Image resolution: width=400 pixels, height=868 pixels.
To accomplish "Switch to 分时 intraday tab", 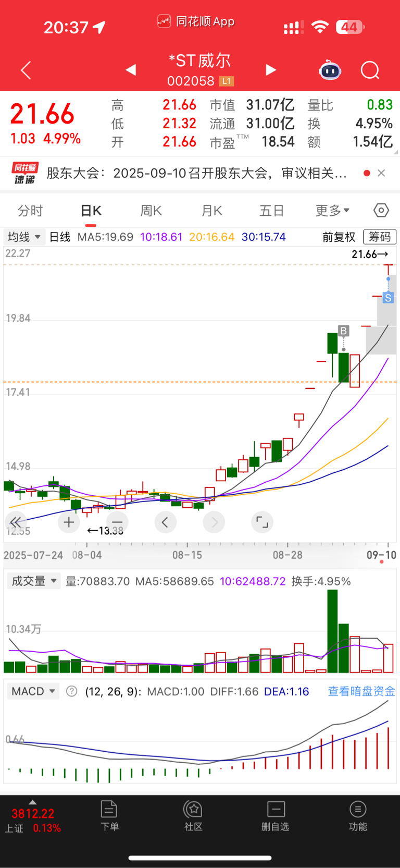I will [x=30, y=211].
